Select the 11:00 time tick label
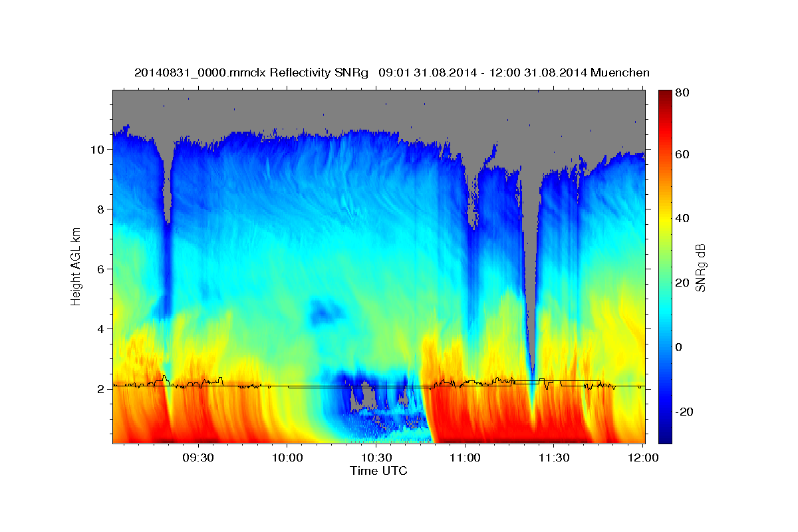 (x=465, y=458)
